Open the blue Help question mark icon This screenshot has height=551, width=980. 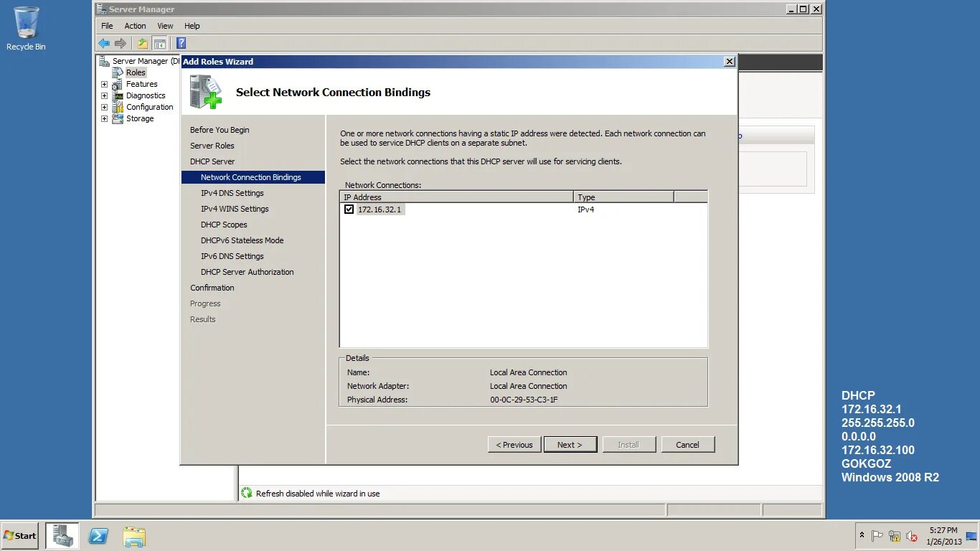tap(182, 43)
